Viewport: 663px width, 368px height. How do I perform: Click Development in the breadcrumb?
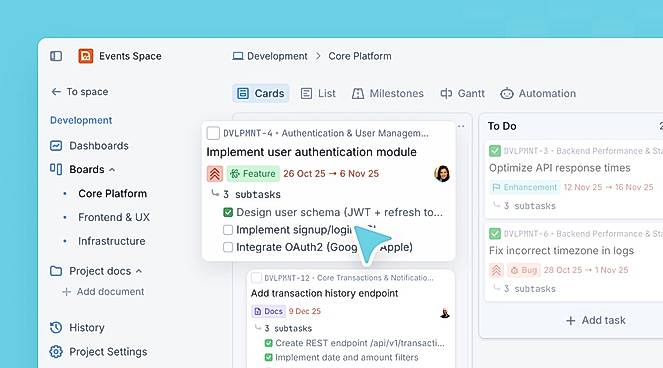pyautogui.click(x=277, y=56)
